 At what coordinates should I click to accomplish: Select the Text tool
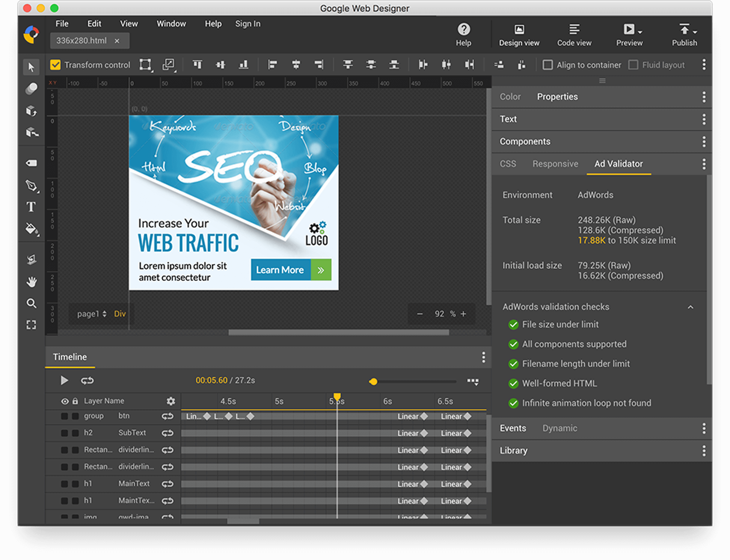[31, 207]
